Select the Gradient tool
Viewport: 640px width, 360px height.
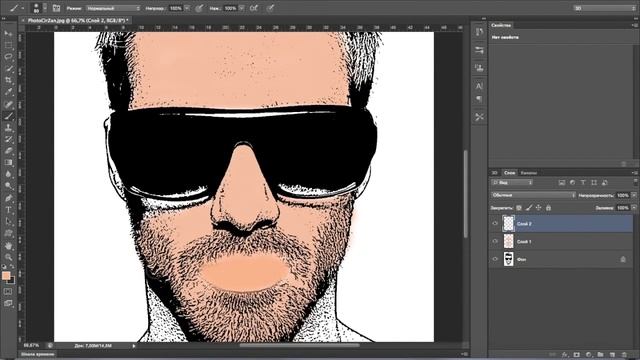point(8,162)
